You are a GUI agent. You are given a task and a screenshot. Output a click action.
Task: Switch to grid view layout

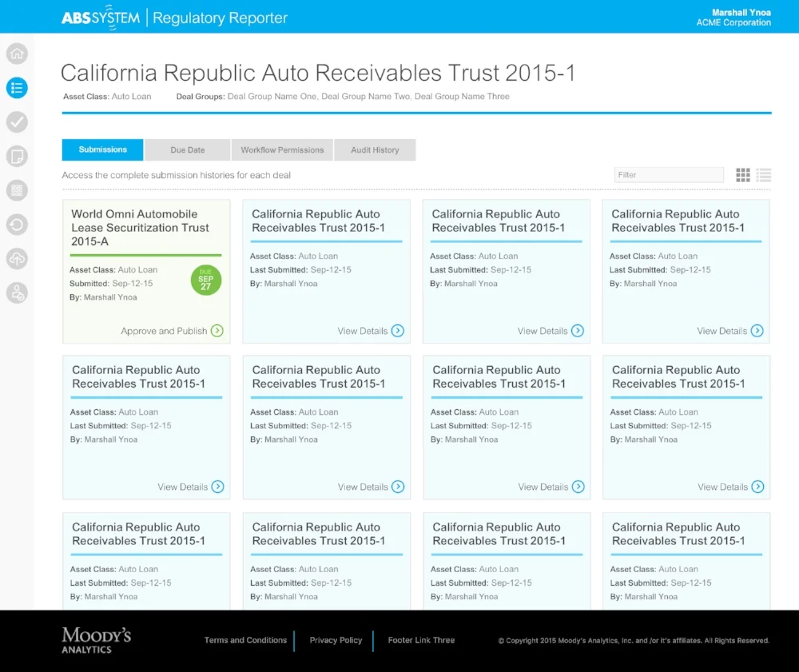pos(743,175)
